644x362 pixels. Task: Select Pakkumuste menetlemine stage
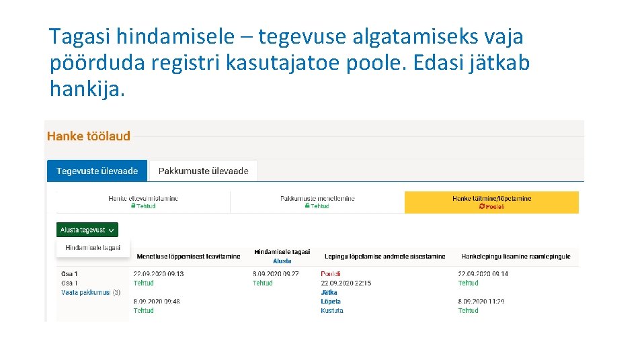point(317,202)
